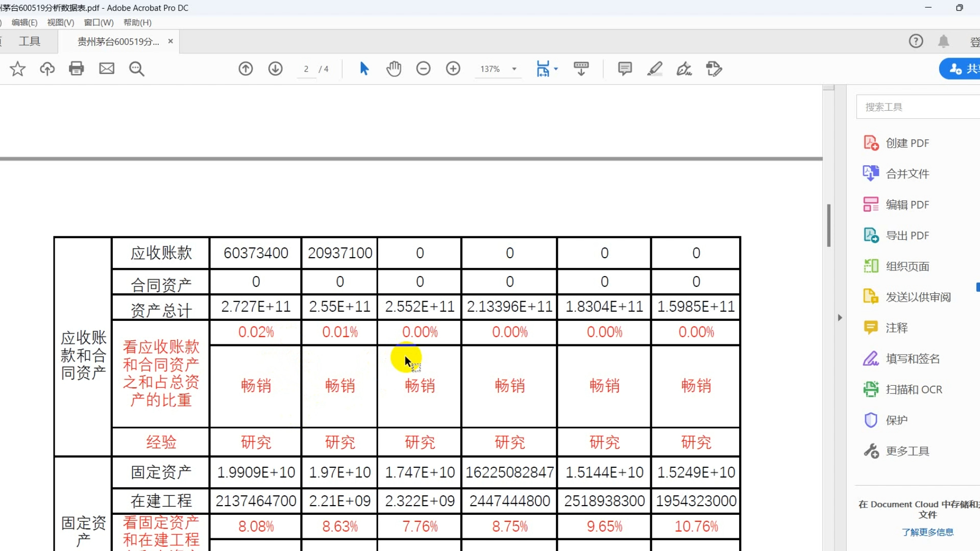
Task: Expand the zoom percentage dropdown
Action: (x=514, y=69)
